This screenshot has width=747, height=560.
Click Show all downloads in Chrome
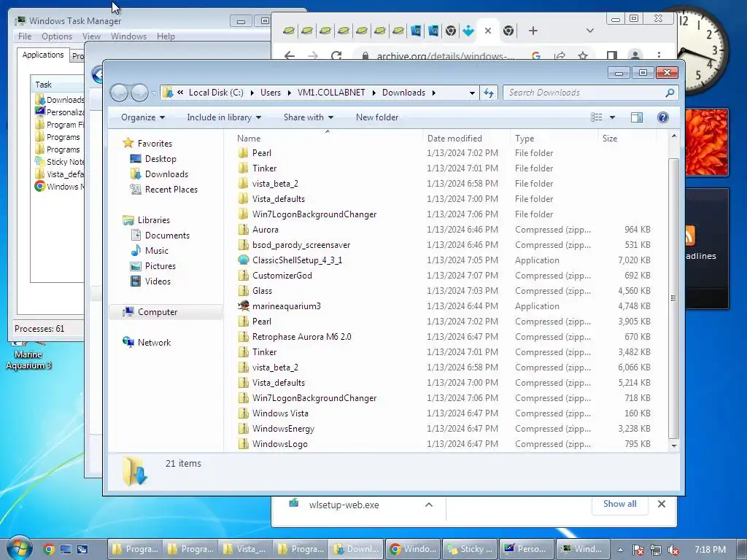point(619,504)
